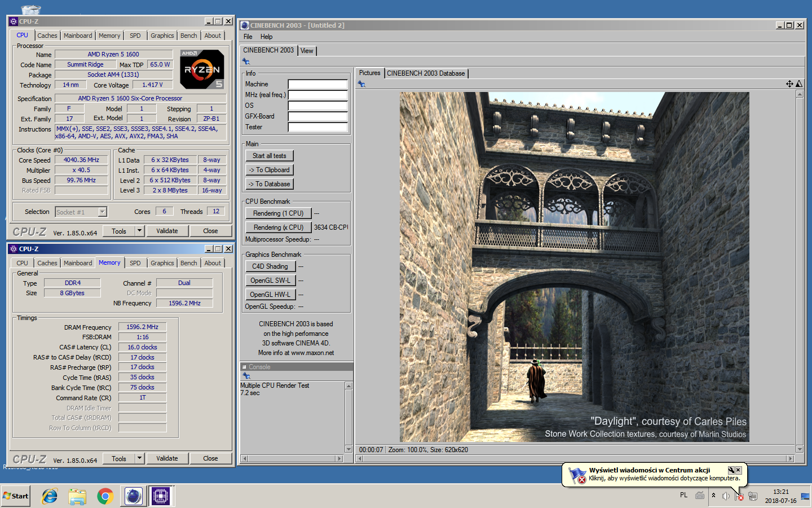Screen dimensions: 812x508
Task: Start the OpenGL HW-L test
Action: (x=270, y=295)
